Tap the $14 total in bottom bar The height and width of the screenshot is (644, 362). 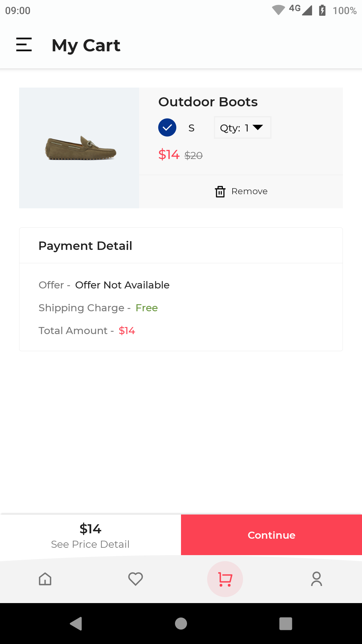pos(90,529)
